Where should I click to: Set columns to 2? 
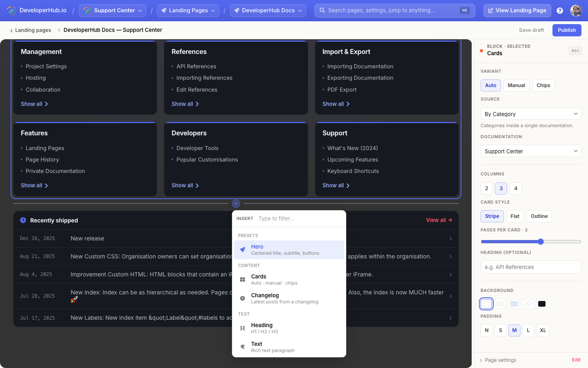click(487, 188)
